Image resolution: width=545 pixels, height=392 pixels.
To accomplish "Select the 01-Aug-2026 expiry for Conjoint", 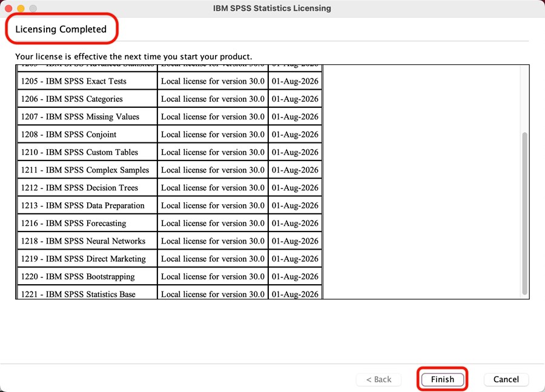I will pos(295,135).
